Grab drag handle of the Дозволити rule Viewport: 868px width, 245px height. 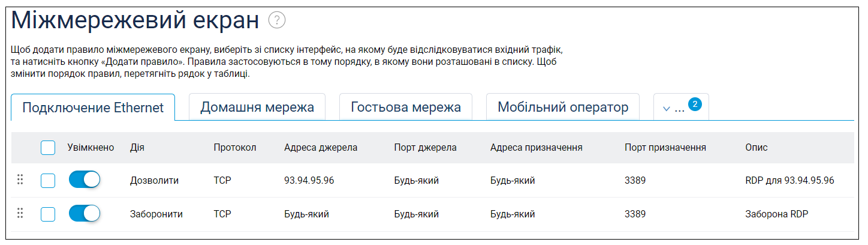coord(20,180)
